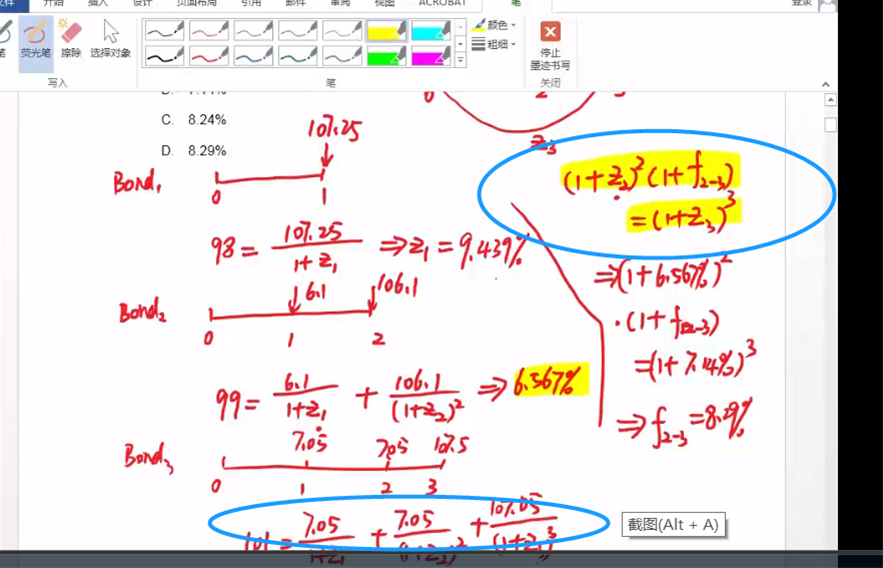Choose the red pen in top row

click(x=208, y=32)
